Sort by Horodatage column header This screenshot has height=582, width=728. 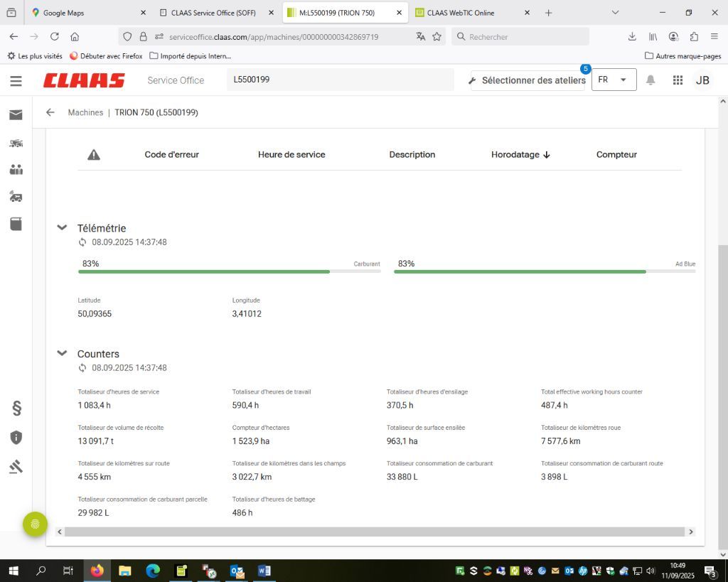coord(520,154)
